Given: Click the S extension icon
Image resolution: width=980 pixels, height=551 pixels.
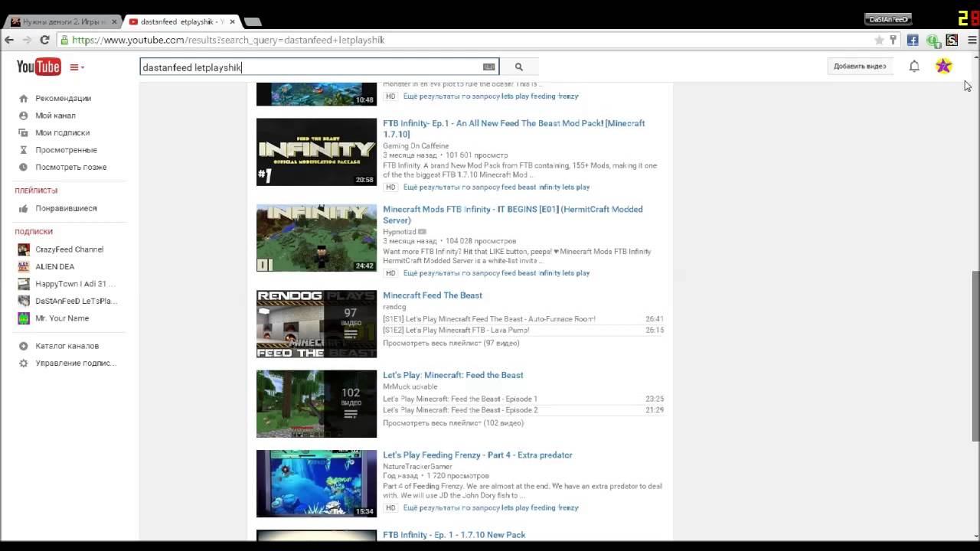Looking at the screenshot, I should tap(952, 40).
